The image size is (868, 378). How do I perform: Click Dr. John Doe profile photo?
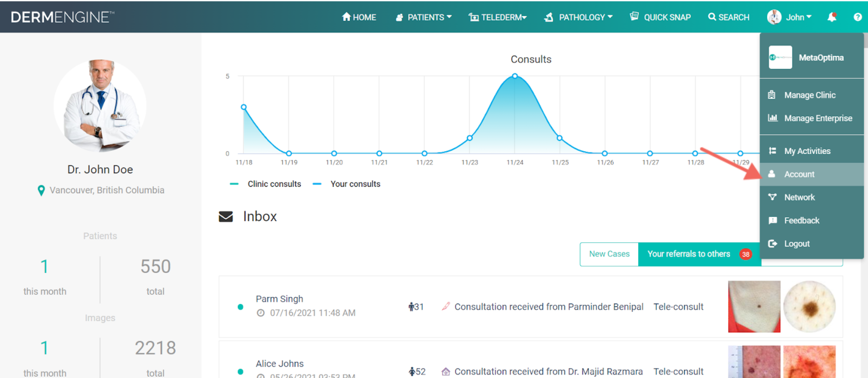[x=100, y=106]
